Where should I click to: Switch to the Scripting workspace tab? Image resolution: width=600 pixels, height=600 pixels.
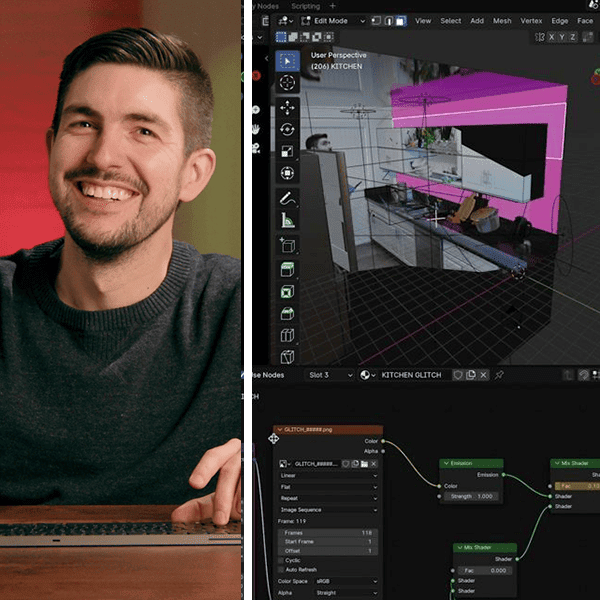click(305, 6)
